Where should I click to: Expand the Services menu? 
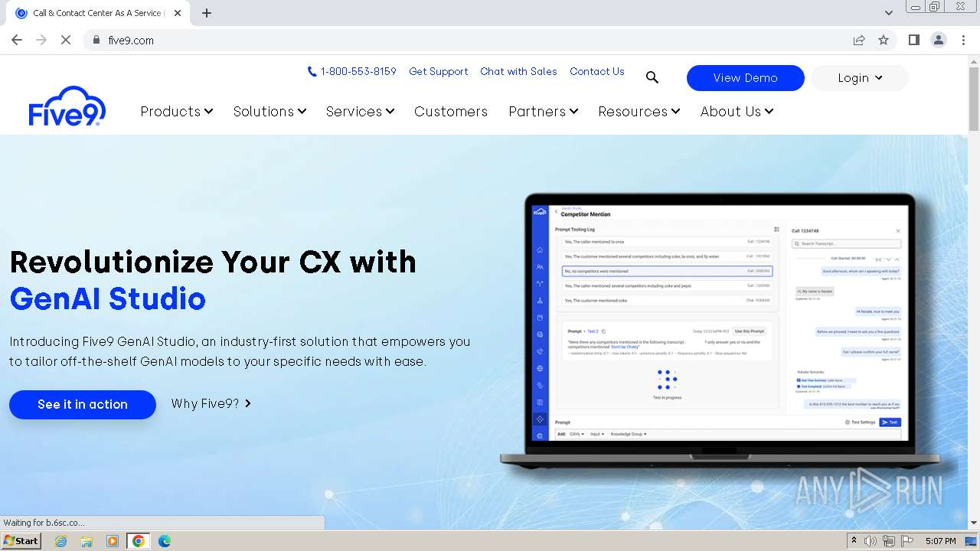click(360, 111)
